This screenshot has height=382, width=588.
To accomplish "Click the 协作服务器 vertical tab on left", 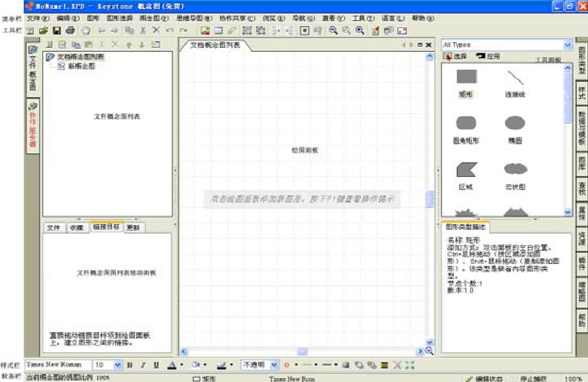I will (33, 126).
